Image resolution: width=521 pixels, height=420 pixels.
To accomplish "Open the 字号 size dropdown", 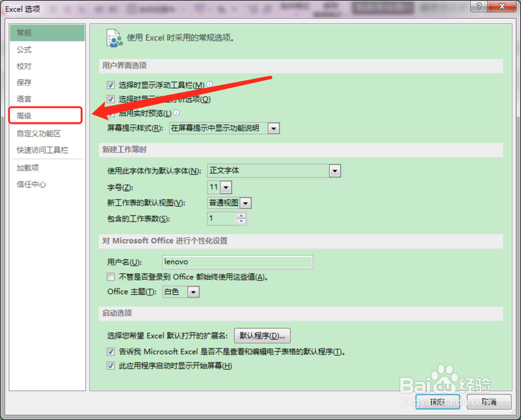I will (226, 187).
